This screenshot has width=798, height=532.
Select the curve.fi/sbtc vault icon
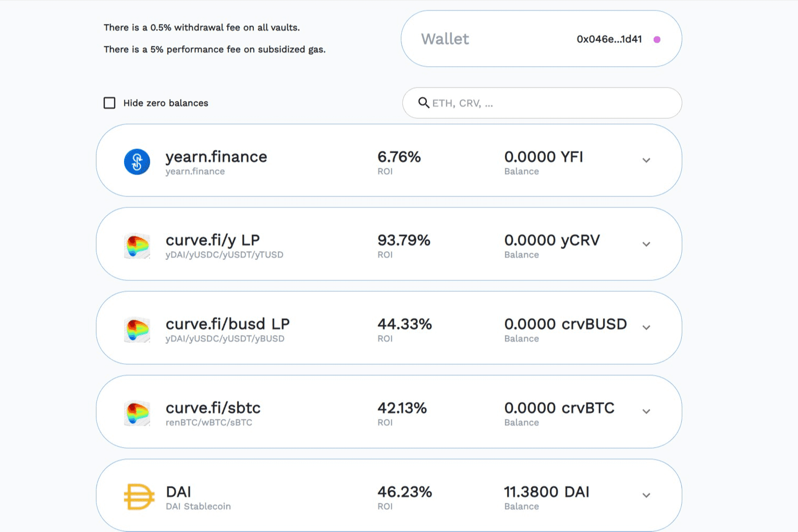click(x=137, y=413)
